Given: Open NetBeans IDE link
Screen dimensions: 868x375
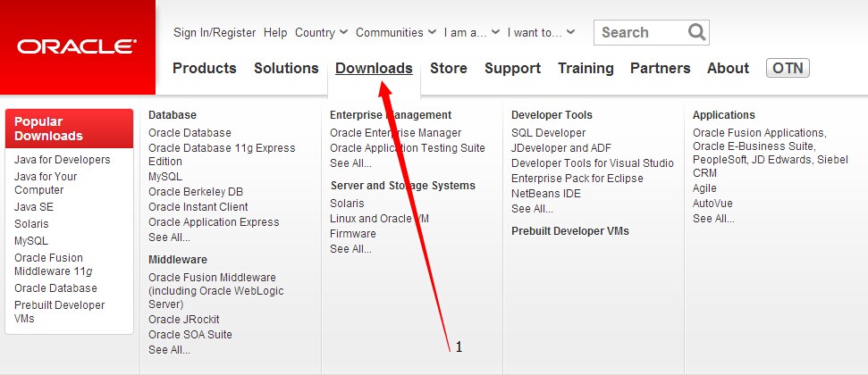Looking at the screenshot, I should pos(546,194).
